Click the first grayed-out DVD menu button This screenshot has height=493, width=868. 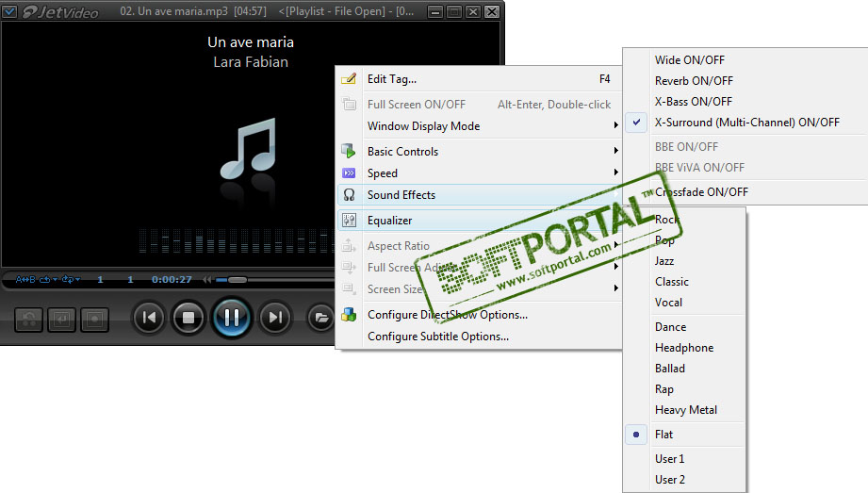click(x=29, y=319)
